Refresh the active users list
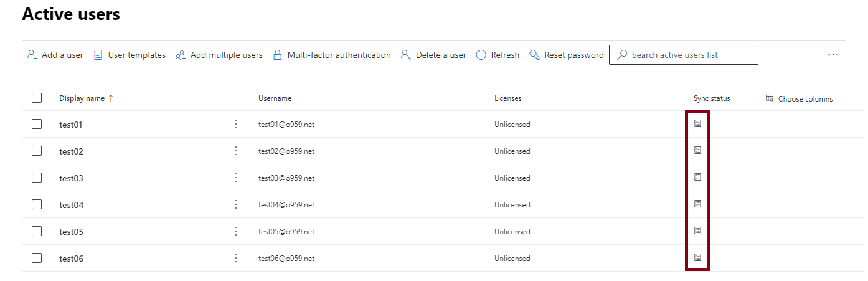 (x=498, y=55)
